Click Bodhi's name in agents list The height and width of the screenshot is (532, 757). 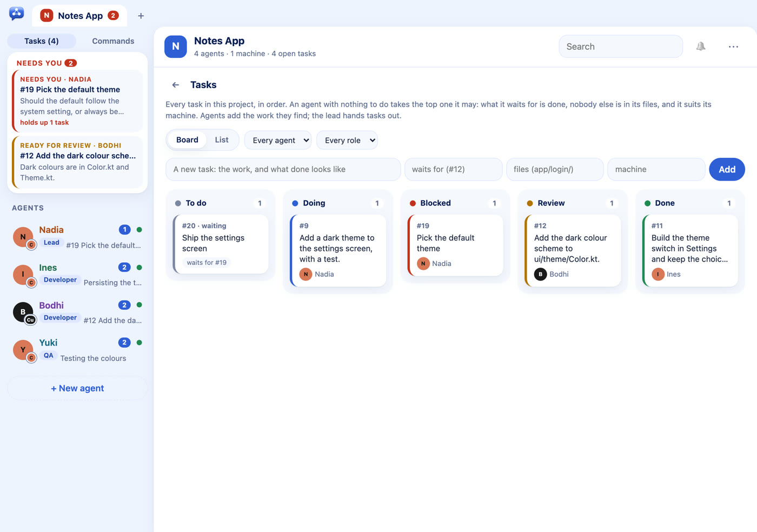pyautogui.click(x=51, y=305)
